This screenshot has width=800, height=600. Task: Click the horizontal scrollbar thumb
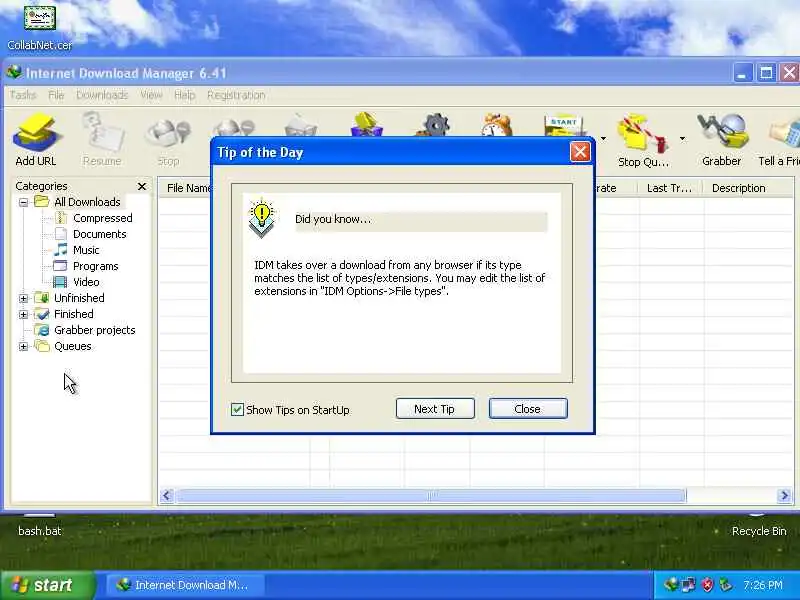tap(430, 495)
